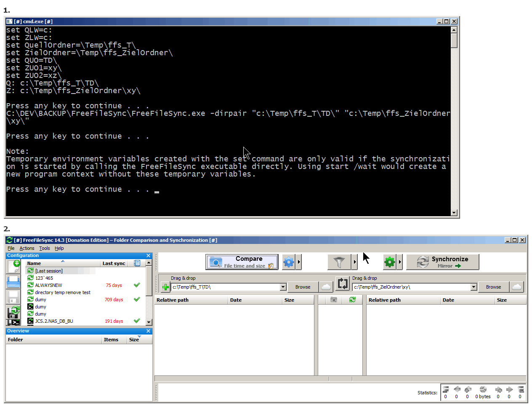Click cmd.exe title bar icon
This screenshot has width=532, height=407.
point(9,21)
